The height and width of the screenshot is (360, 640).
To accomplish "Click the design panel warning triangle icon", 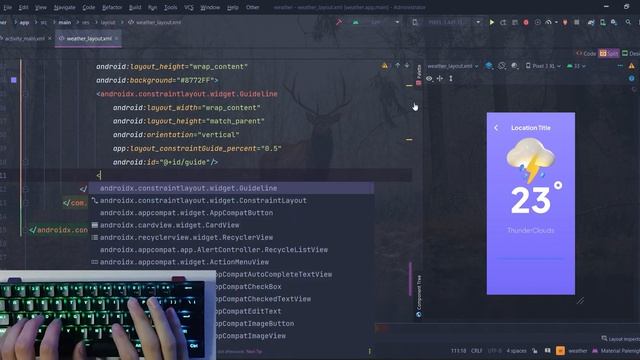I will [x=631, y=66].
